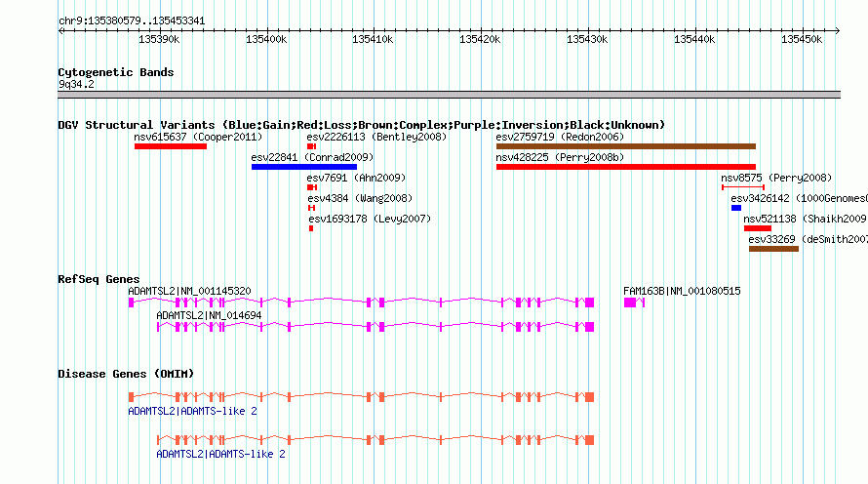This screenshot has width=868, height=484.
Task: Click the left arrowhead of the coordinate ruler
Action: [x=60, y=30]
